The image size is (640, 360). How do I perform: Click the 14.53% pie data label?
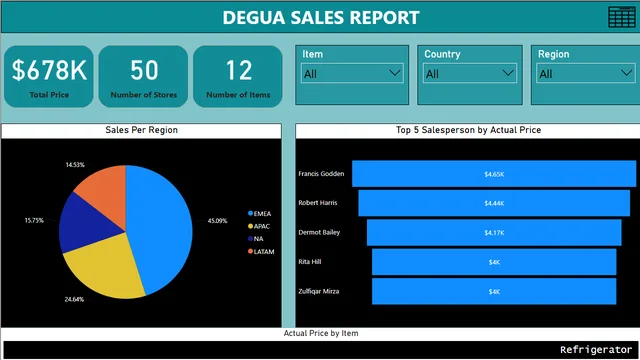pyautogui.click(x=75, y=165)
